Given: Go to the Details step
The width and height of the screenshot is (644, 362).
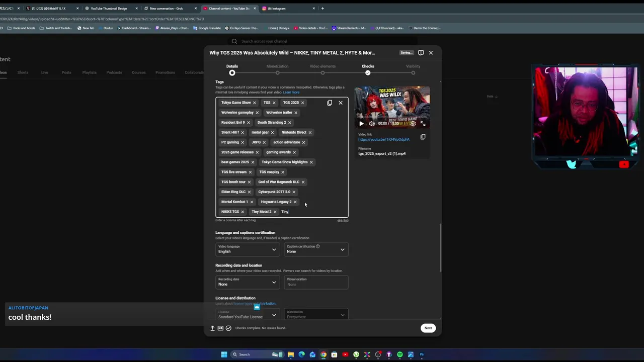Looking at the screenshot, I should (x=232, y=69).
